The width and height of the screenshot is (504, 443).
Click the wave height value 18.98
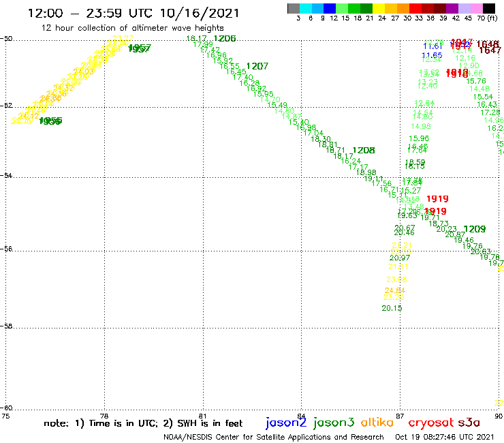[366, 172]
